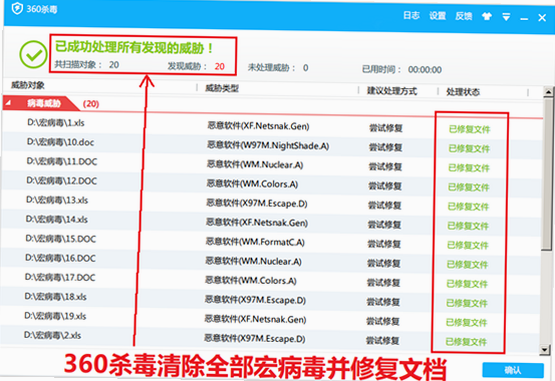Select row D:\宏病毒\15.DOC
The height and width of the screenshot is (381, 555).
pyautogui.click(x=270, y=240)
